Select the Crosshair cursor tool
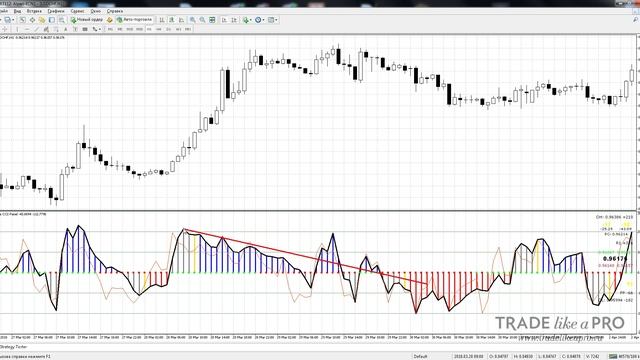 (5, 29)
